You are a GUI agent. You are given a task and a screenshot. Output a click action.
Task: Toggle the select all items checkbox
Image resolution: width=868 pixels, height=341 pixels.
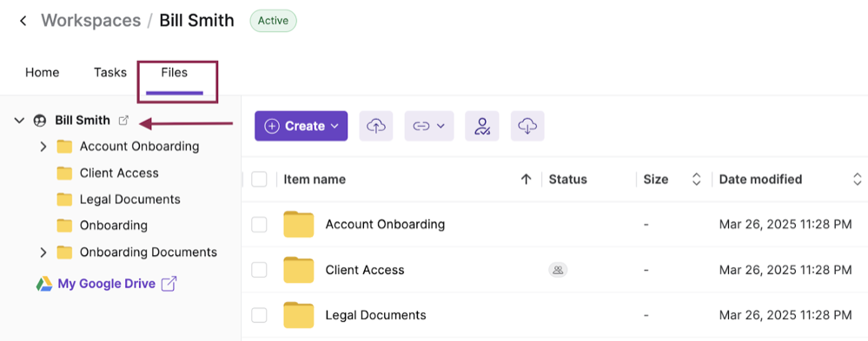click(x=259, y=179)
